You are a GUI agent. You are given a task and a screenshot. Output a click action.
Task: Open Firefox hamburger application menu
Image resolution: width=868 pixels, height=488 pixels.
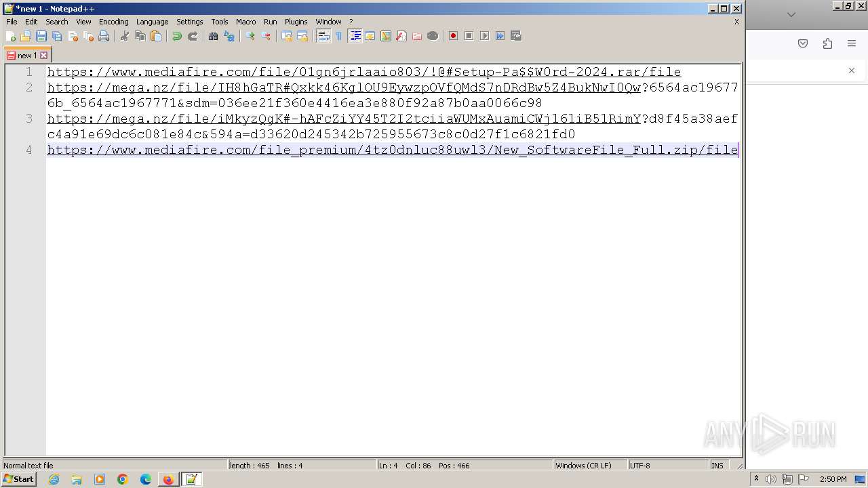point(852,43)
